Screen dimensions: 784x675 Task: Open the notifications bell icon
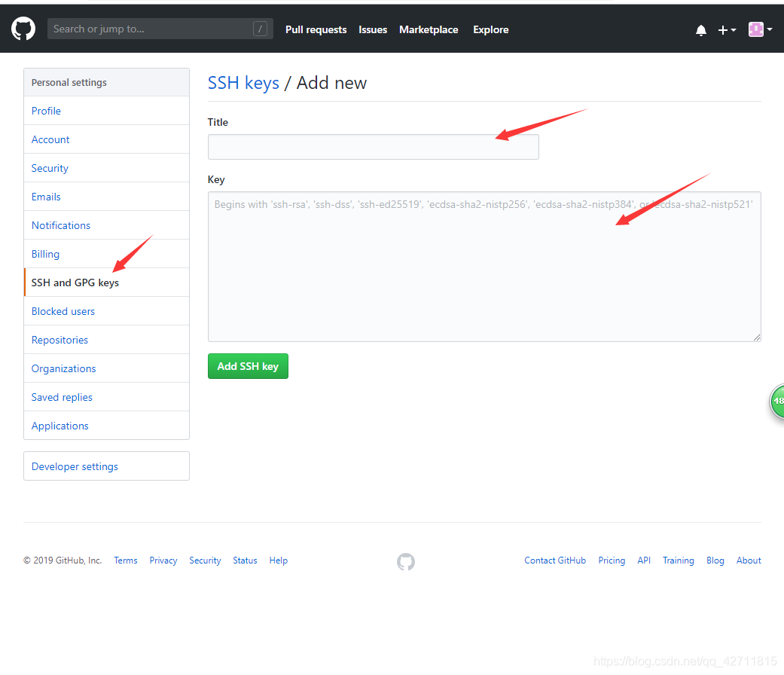(x=701, y=30)
